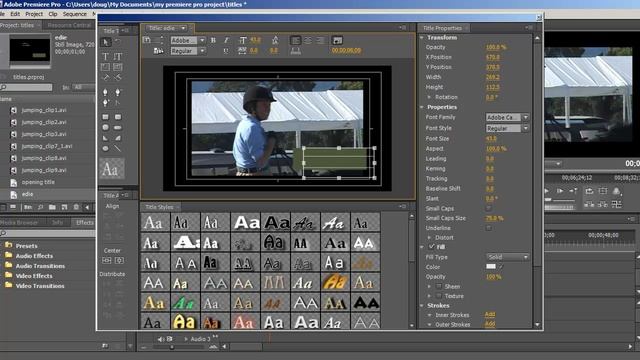Select the Rotation tool in Title Tools
The image size is (640, 360).
pos(118,42)
